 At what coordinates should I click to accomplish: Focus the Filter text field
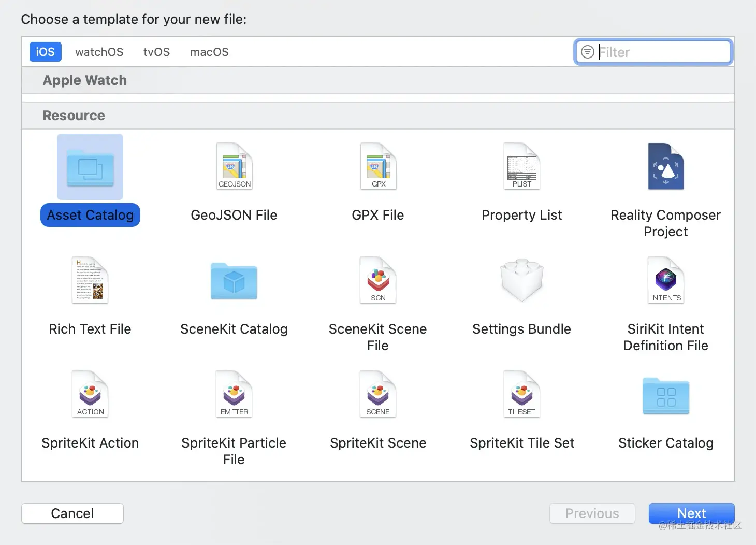click(x=653, y=52)
